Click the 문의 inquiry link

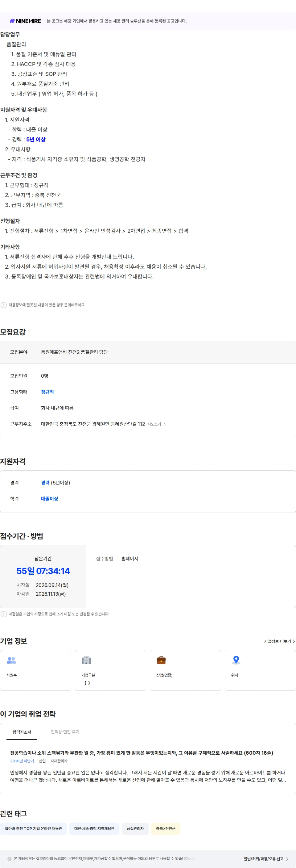[67, 305]
